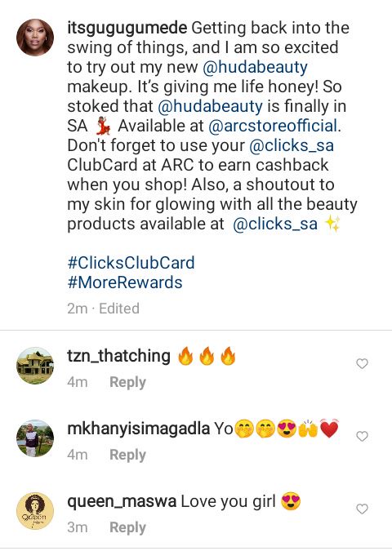Reply to mkhanyisimagadla's comment
392x560 pixels.
127,455
